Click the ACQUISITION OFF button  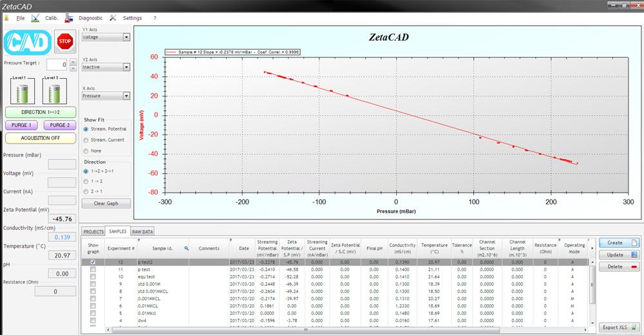(41, 138)
